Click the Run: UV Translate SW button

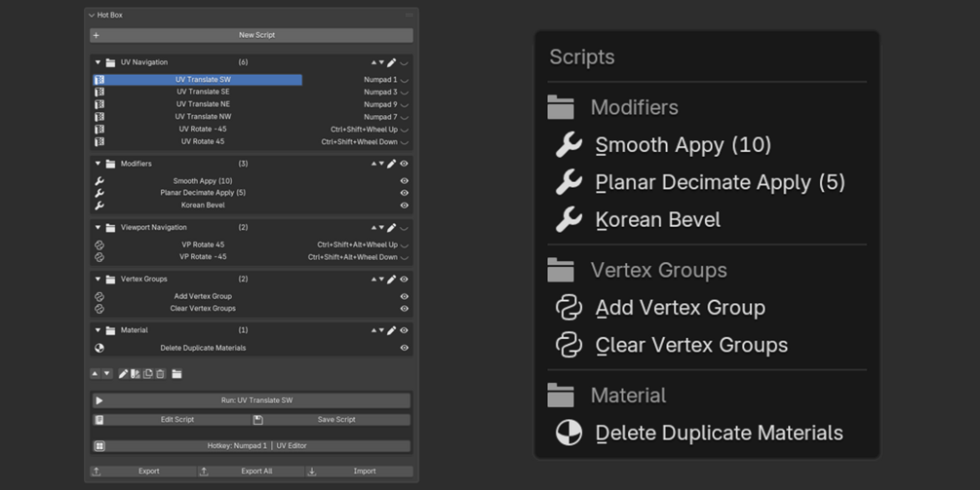point(252,400)
